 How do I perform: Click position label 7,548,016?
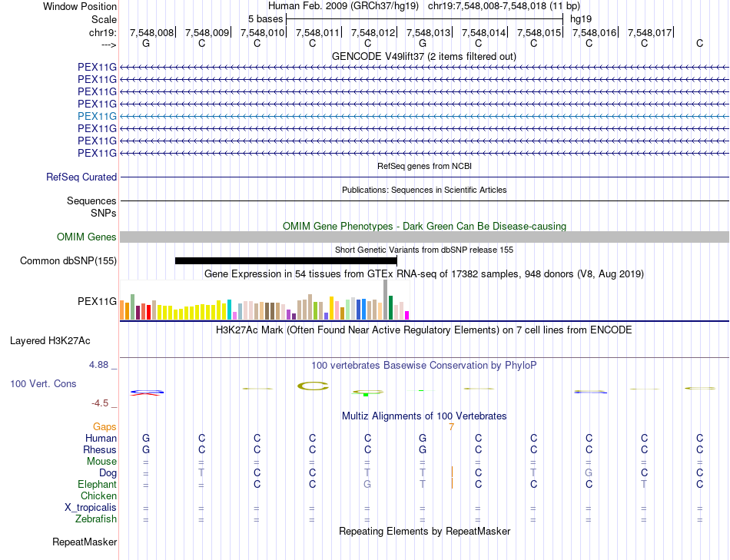(x=595, y=32)
